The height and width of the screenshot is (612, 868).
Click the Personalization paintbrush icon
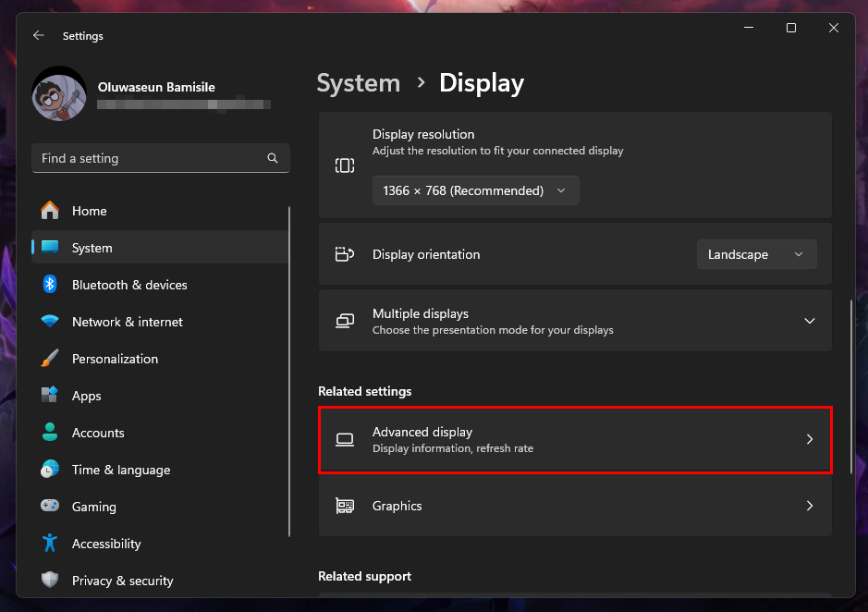(50, 359)
